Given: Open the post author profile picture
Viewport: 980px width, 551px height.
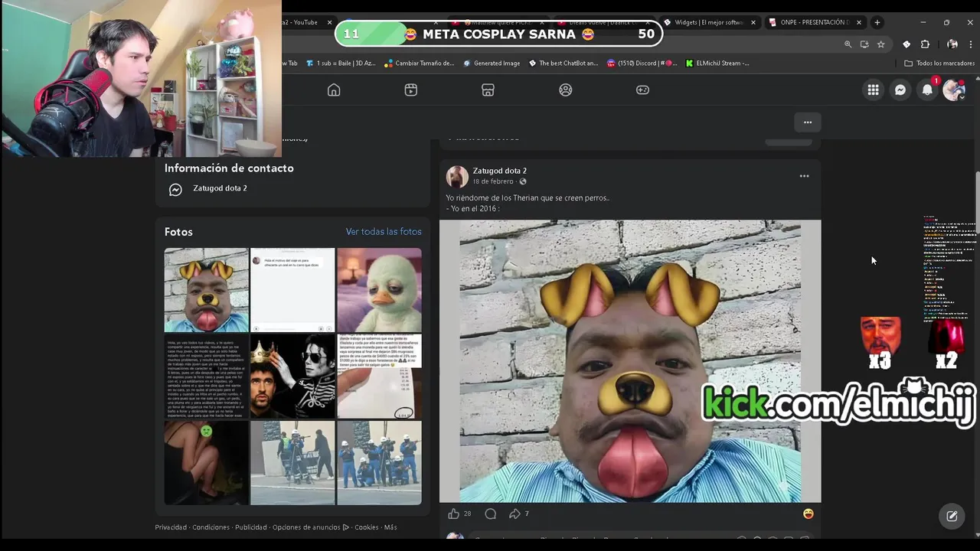Looking at the screenshot, I should pyautogui.click(x=457, y=176).
